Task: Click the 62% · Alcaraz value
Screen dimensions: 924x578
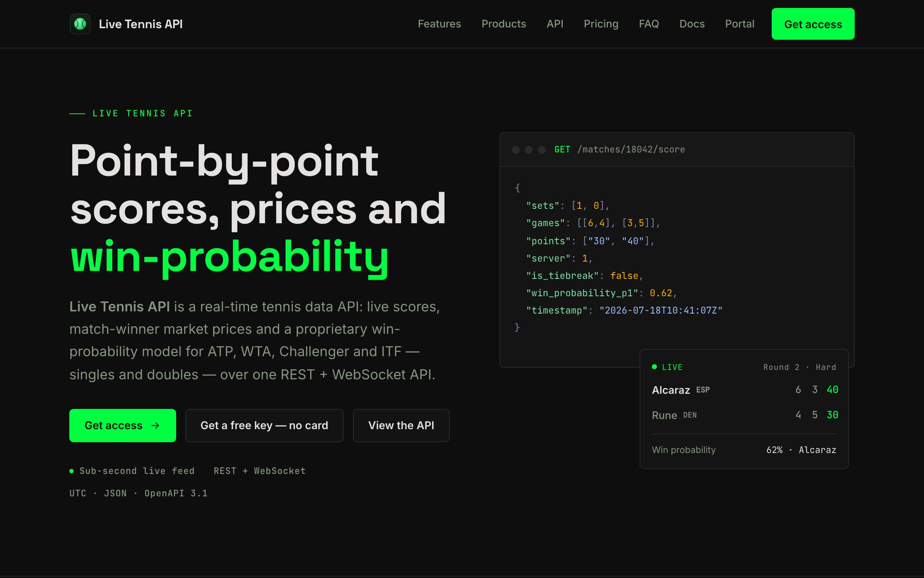Action: [801, 450]
